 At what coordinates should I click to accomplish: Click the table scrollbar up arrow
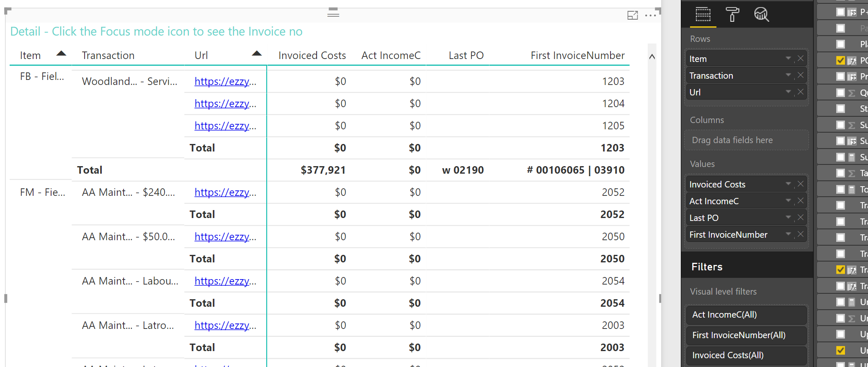[x=652, y=56]
